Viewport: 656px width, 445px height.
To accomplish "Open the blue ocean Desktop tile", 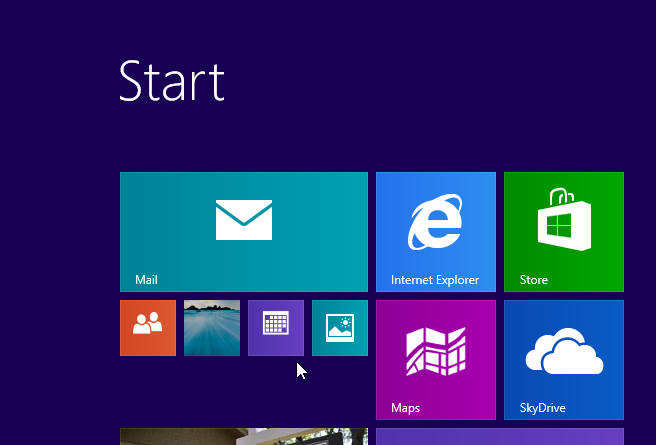I will 212,328.
